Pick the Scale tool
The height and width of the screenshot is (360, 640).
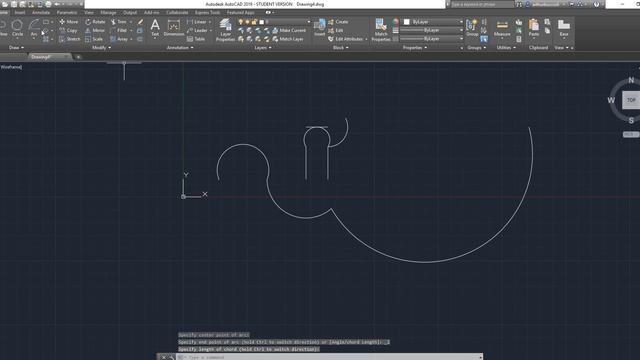(94, 39)
